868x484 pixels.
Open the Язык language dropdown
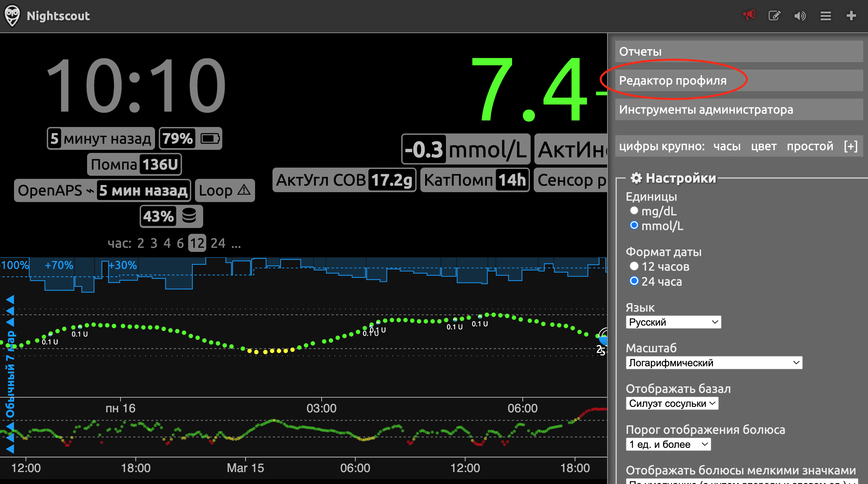pyautogui.click(x=673, y=322)
